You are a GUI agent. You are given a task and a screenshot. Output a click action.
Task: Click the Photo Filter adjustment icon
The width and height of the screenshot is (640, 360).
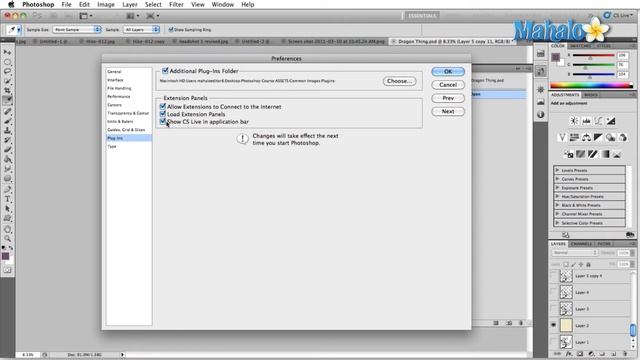[611, 138]
